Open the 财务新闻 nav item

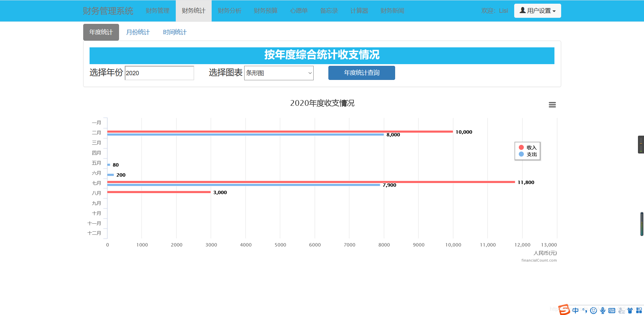(x=392, y=11)
